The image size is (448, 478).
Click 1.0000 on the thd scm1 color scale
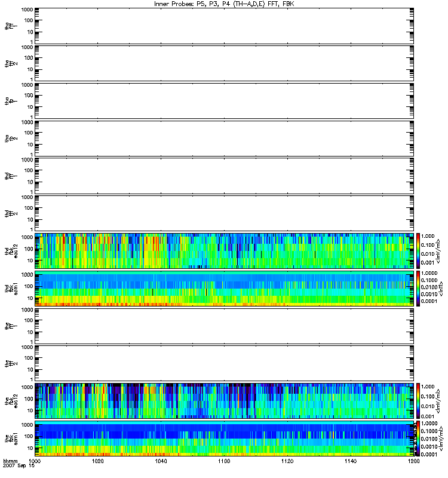point(429,273)
